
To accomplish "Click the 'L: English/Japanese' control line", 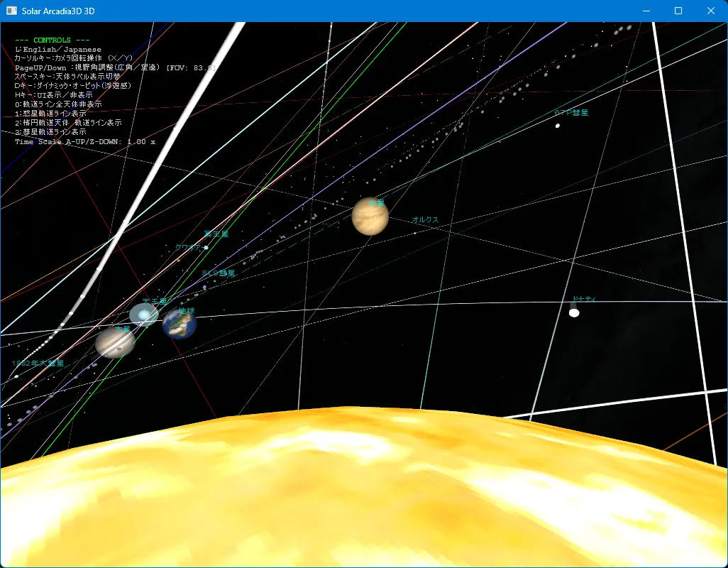I will pyautogui.click(x=58, y=50).
